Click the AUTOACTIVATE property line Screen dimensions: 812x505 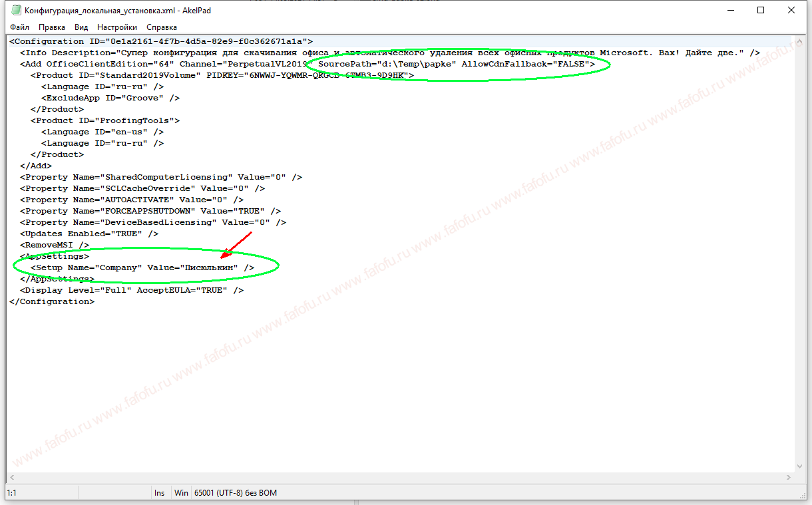tap(132, 200)
